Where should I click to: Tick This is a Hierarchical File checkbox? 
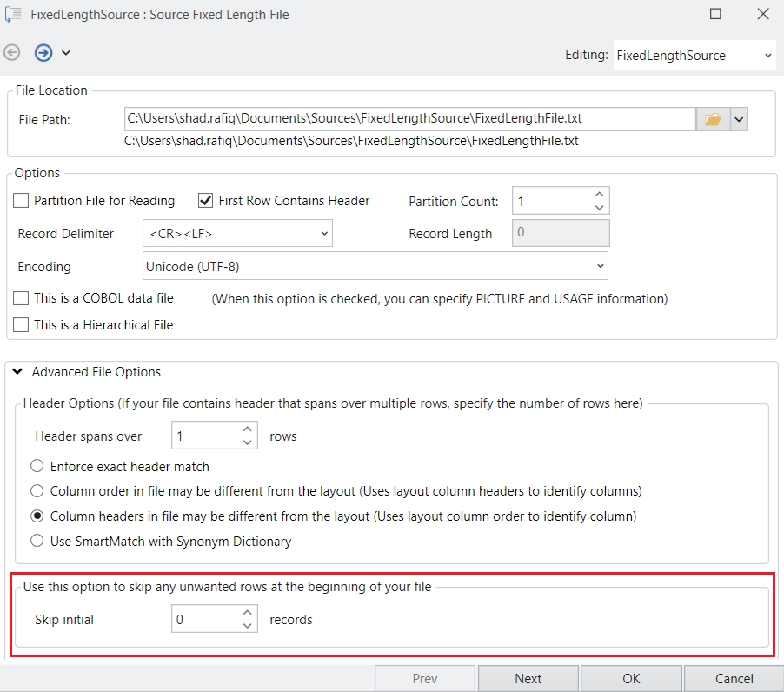click(x=22, y=324)
